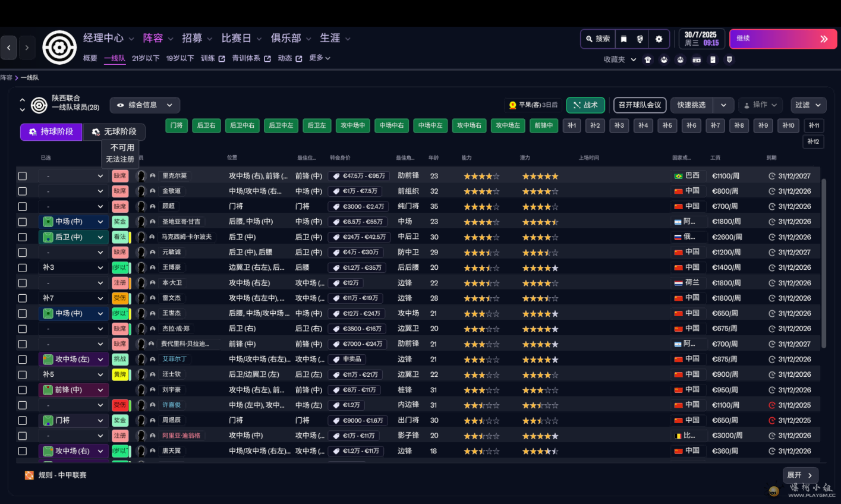The image size is (841, 504).
Task: Open the 综合信息 view dropdown
Action: (x=145, y=105)
